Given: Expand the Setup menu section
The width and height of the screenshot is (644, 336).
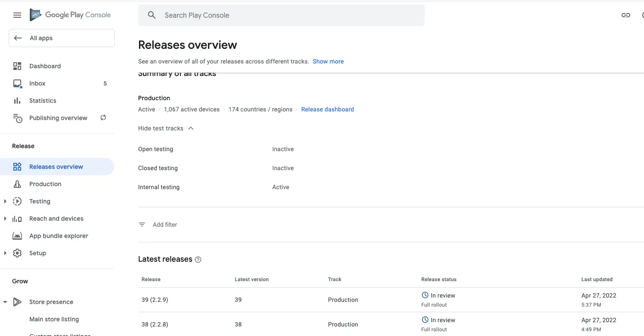Looking at the screenshot, I should point(5,253).
